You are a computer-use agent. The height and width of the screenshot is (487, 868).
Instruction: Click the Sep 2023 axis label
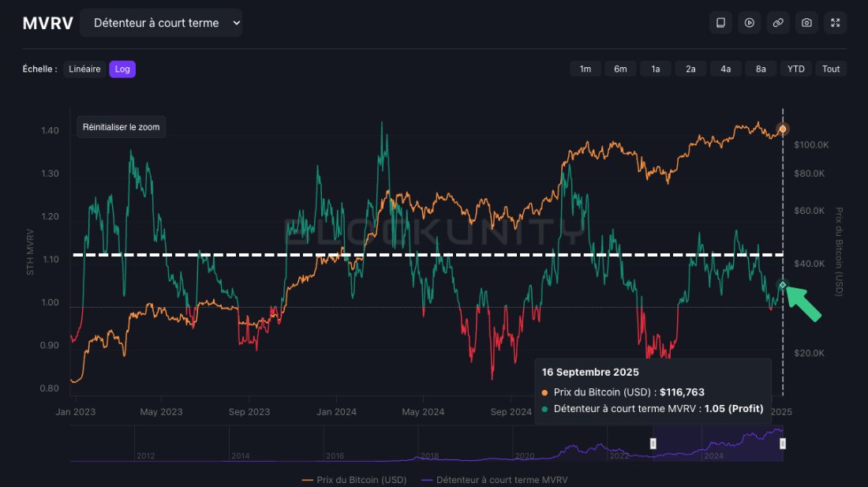point(249,412)
